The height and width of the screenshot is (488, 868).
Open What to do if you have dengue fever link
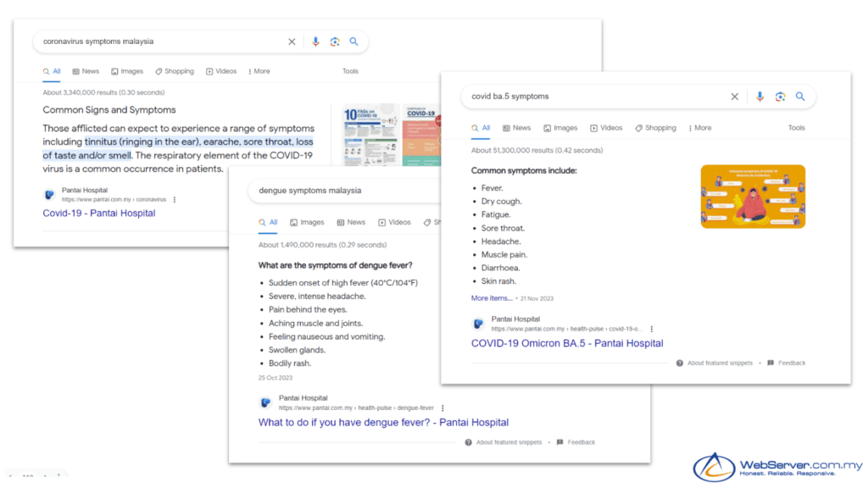click(x=383, y=422)
